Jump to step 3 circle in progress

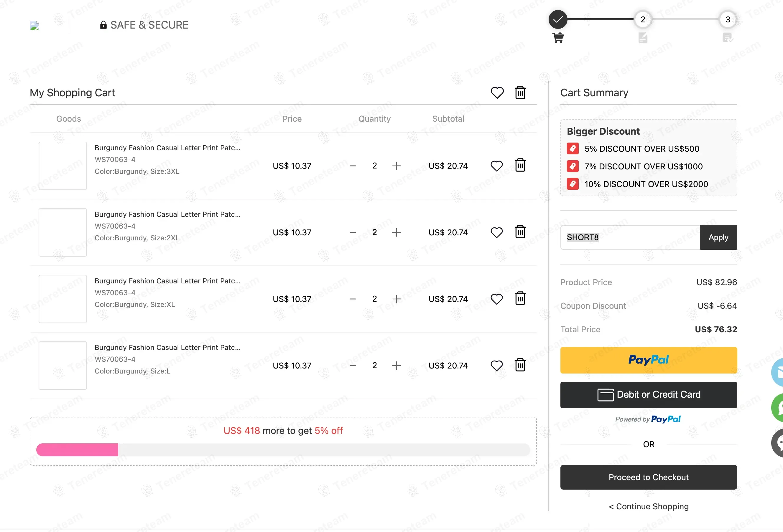point(727,19)
